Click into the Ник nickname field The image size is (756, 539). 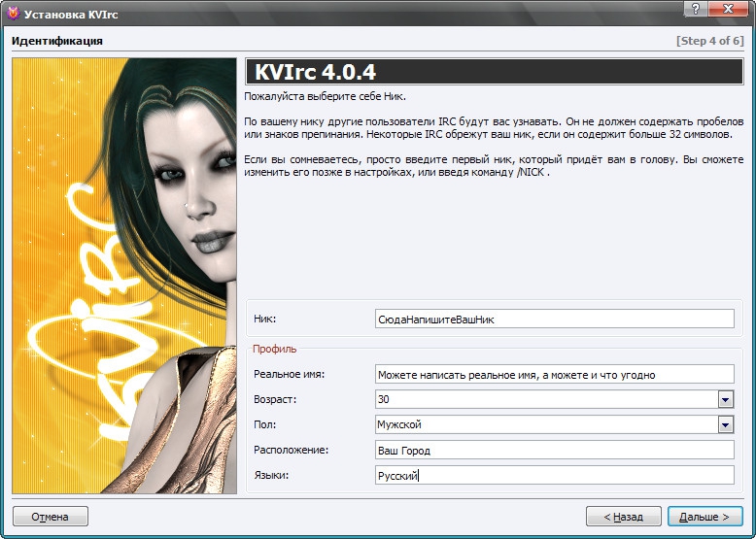[555, 319]
